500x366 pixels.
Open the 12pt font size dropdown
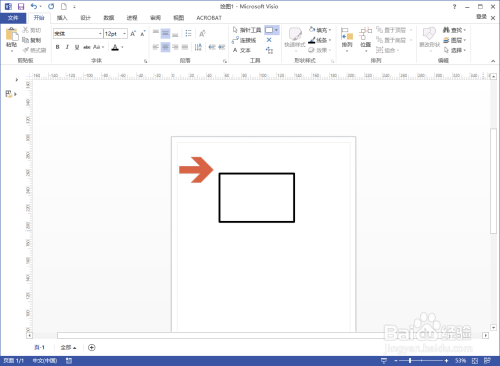tap(124, 34)
